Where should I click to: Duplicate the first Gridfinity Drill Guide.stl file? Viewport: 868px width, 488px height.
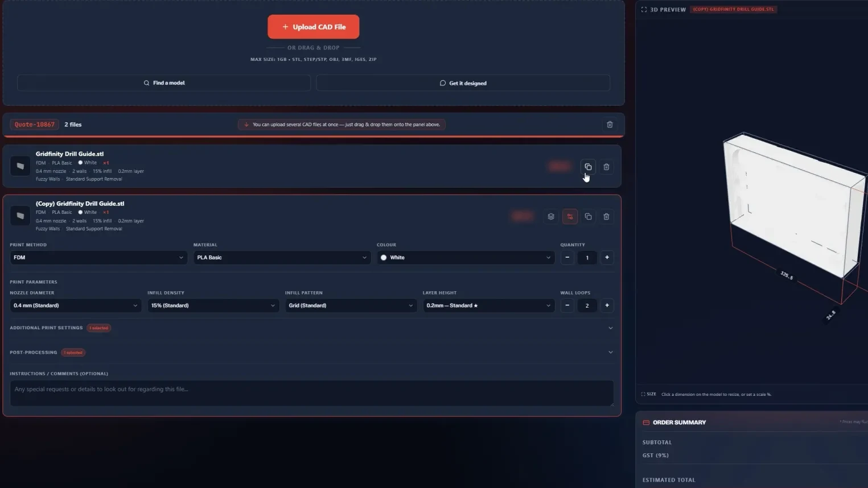[588, 167]
